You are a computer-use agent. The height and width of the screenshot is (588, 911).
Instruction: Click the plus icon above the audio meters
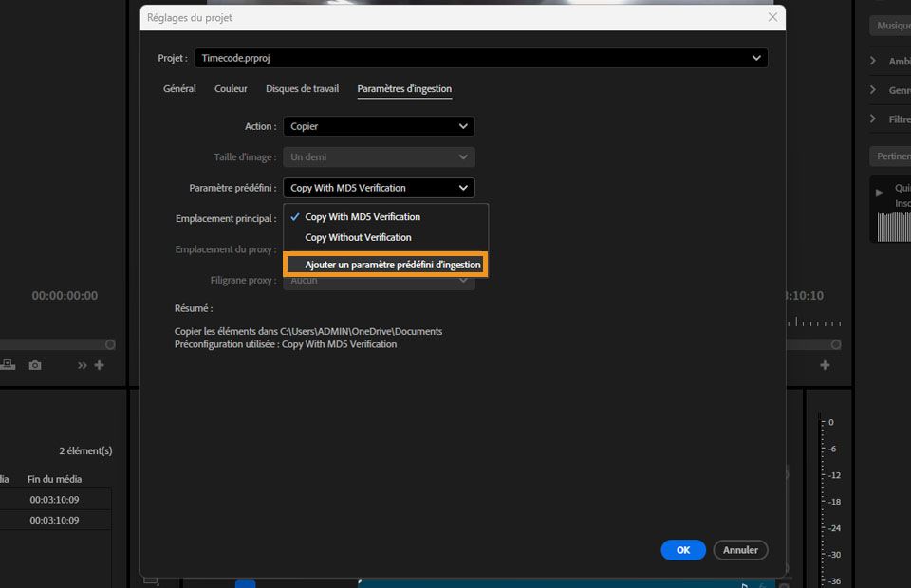click(825, 364)
